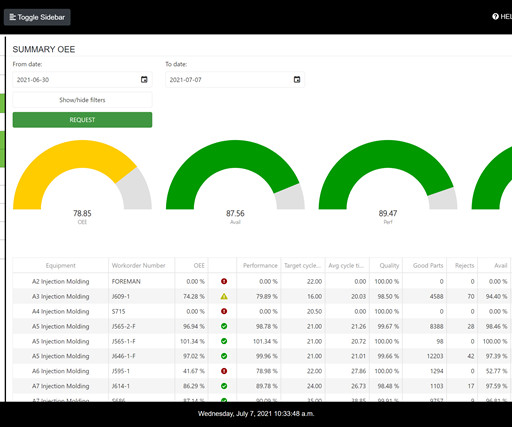
Task: Sort by Performance column header
Action: point(260,265)
